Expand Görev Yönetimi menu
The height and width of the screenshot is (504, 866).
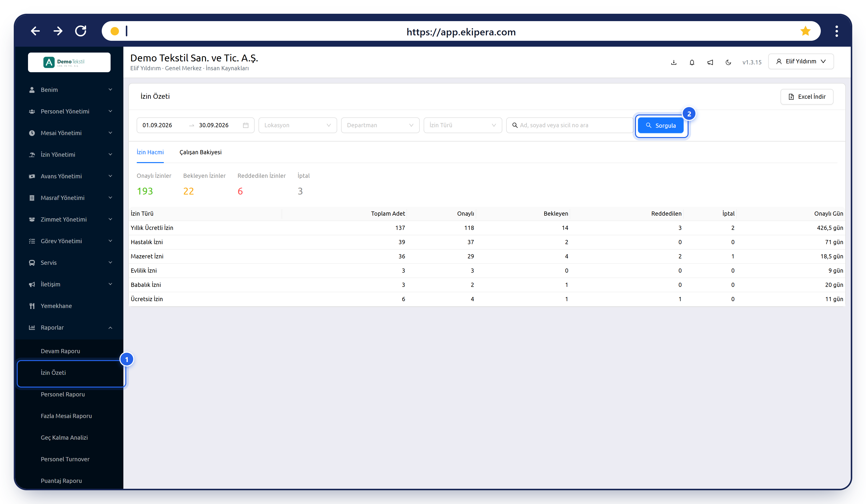pyautogui.click(x=69, y=241)
